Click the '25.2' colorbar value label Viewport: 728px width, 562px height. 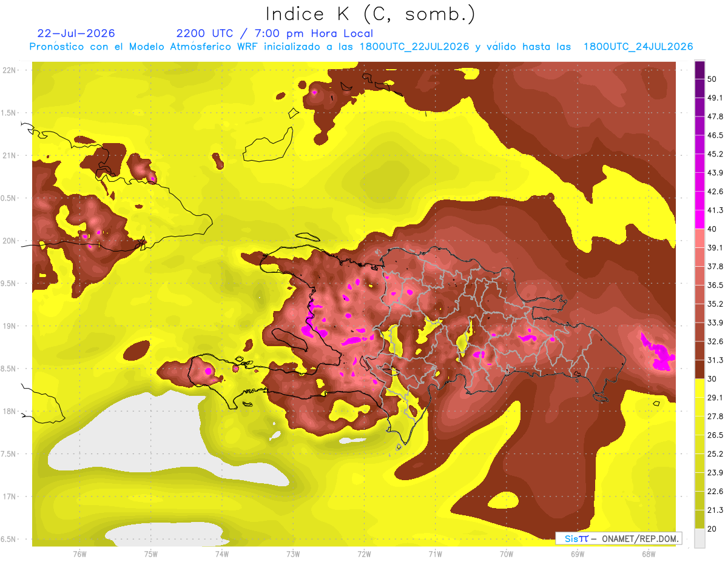[715, 453]
